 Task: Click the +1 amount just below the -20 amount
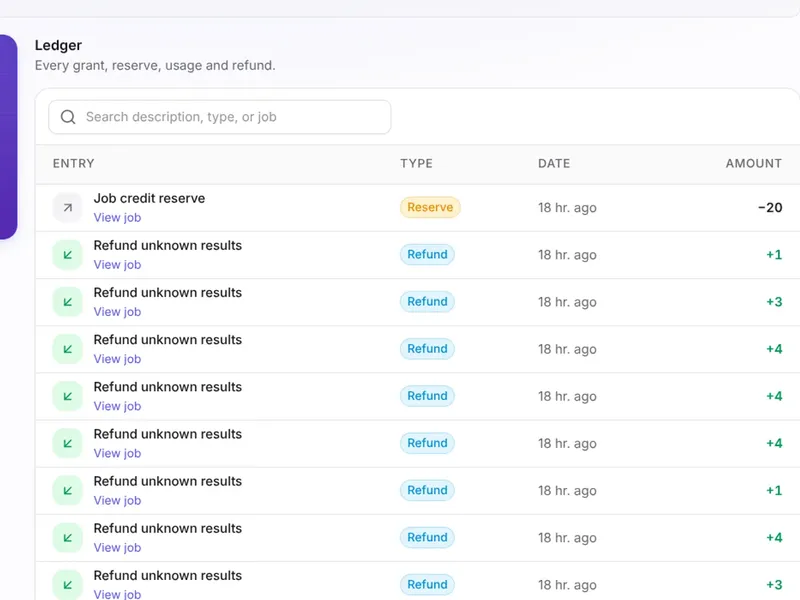coord(774,255)
